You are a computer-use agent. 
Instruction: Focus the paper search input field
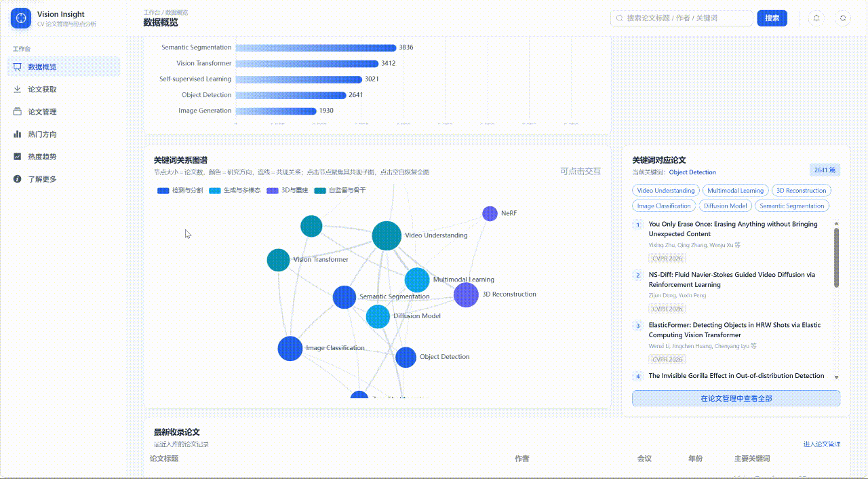coord(682,18)
